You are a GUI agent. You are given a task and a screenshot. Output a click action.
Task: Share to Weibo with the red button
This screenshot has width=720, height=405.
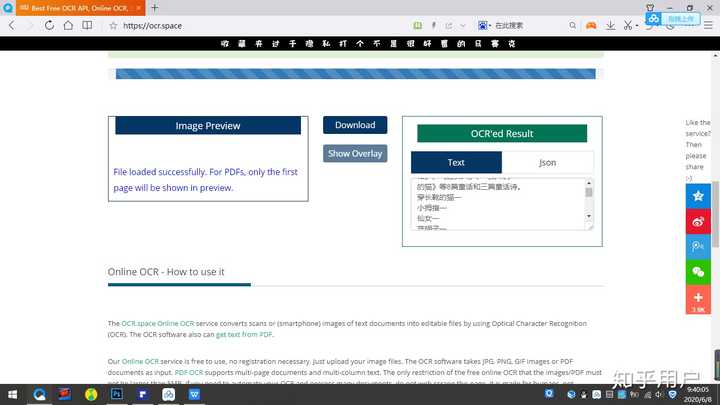coord(698,222)
